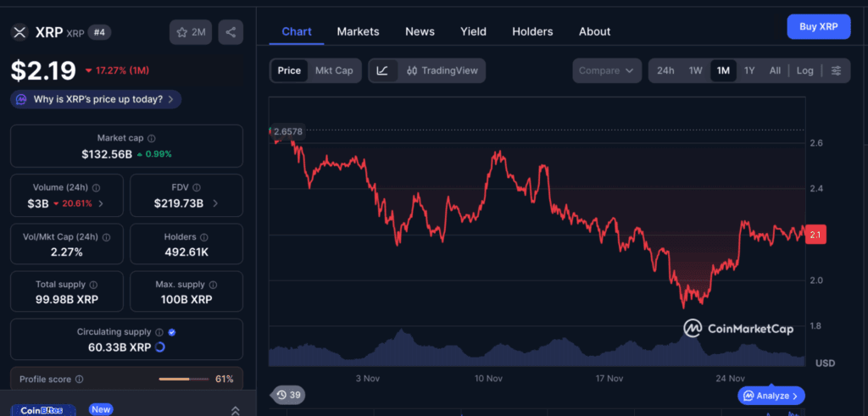Toggle chart to Mkt Cap view
The image size is (868, 416).
[x=334, y=70]
